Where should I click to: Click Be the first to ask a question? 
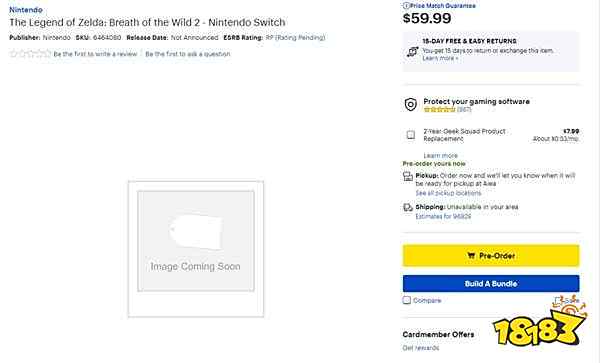pyautogui.click(x=188, y=54)
